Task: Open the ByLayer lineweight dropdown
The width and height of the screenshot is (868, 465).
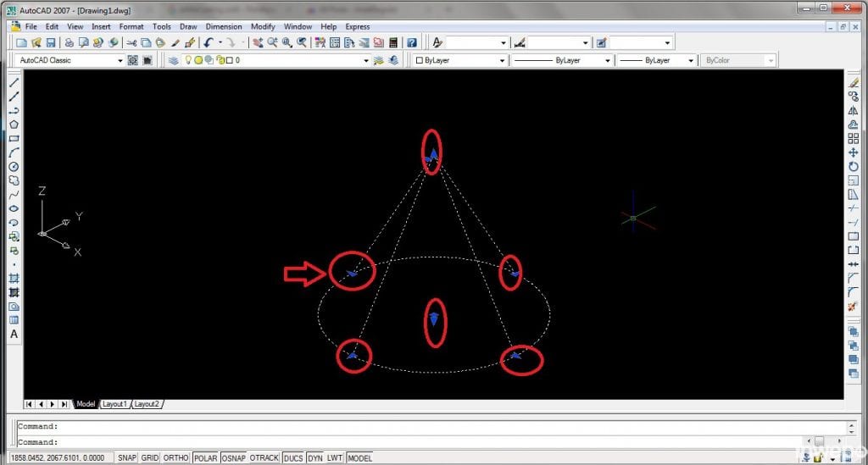Action: (657, 60)
